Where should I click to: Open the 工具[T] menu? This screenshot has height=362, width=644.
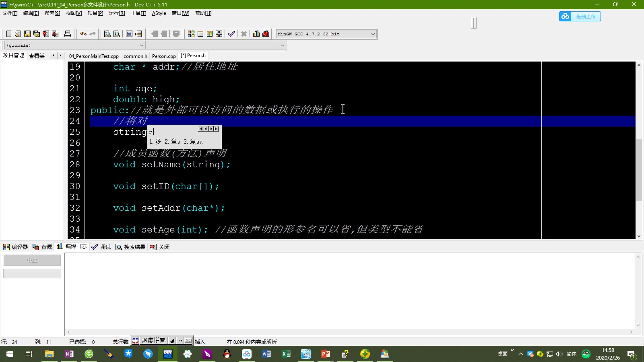[x=138, y=13]
